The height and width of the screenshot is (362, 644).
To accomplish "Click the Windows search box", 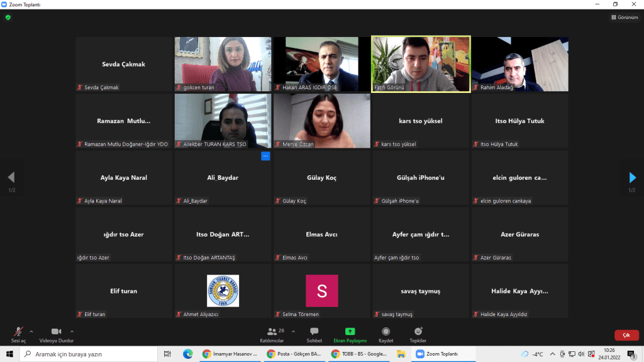I will [88, 354].
